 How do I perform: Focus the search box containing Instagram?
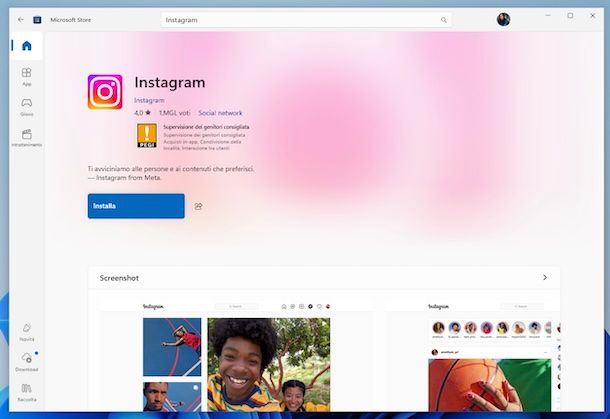[306, 20]
